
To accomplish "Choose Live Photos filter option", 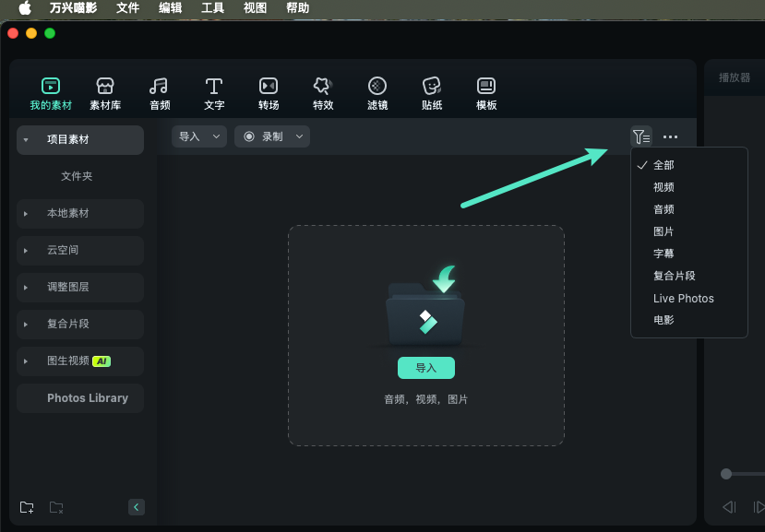I will [683, 299].
